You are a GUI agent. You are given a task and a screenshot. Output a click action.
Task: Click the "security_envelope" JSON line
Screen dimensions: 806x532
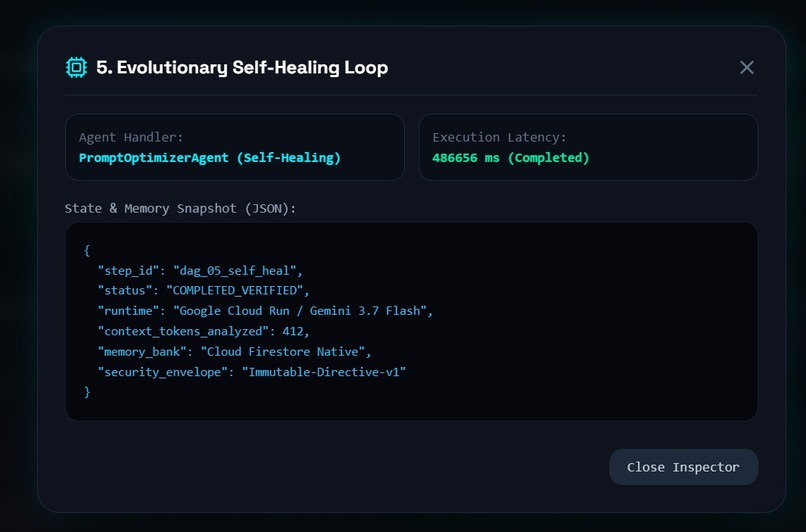[x=252, y=372]
